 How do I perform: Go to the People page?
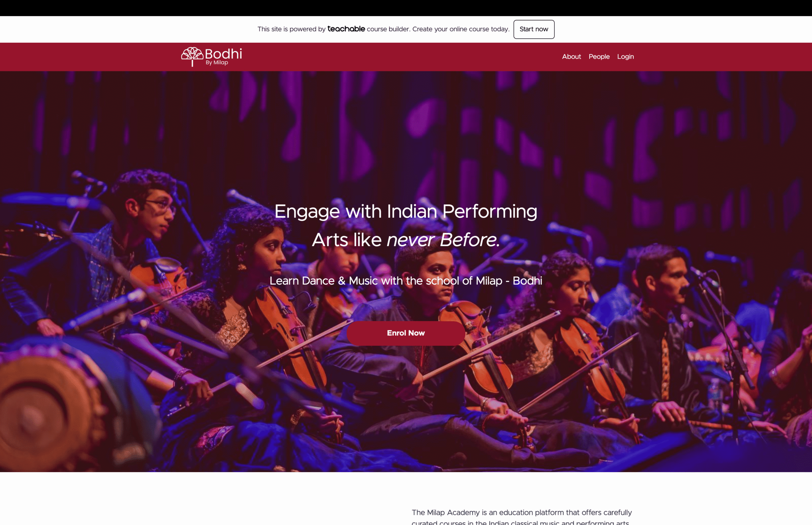599,57
